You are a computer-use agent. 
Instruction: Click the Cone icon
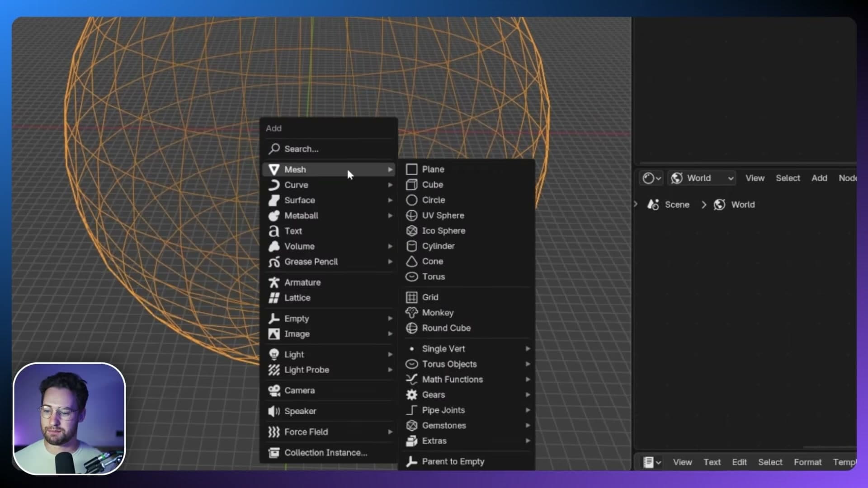(411, 262)
